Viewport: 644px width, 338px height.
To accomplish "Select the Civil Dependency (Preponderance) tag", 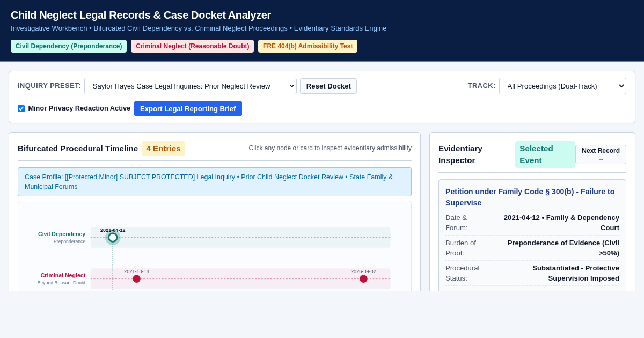I will [x=69, y=46].
